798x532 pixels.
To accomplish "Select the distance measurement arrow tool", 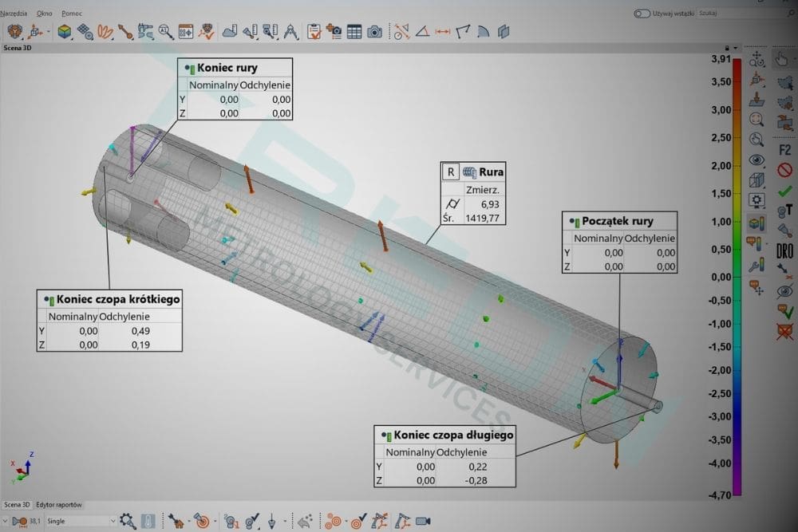I will (x=443, y=32).
